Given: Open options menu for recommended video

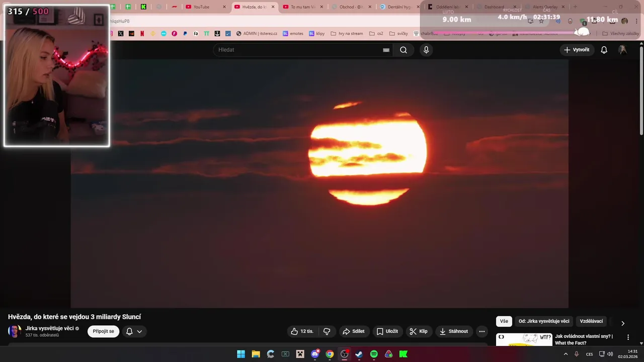Looking at the screenshot, I should (x=628, y=337).
